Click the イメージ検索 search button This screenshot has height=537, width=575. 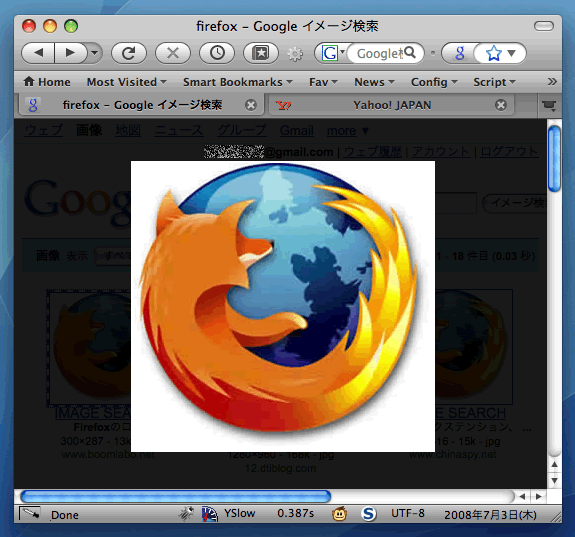coord(515,203)
